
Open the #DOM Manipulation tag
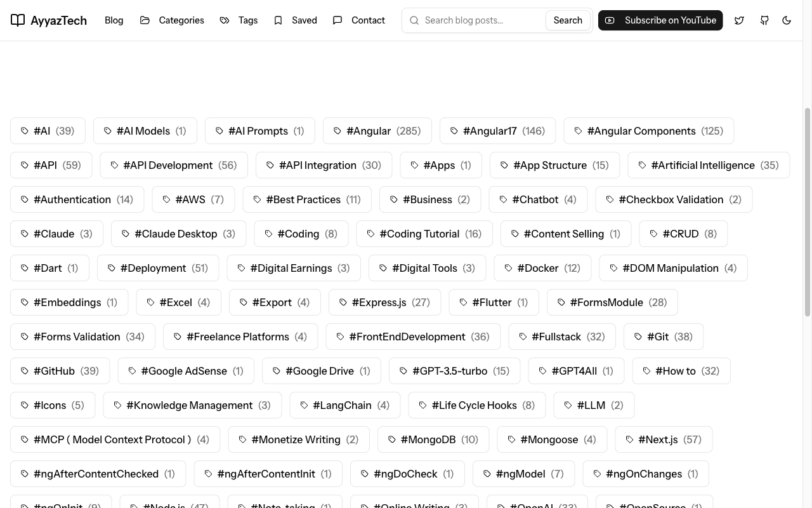pos(673,268)
